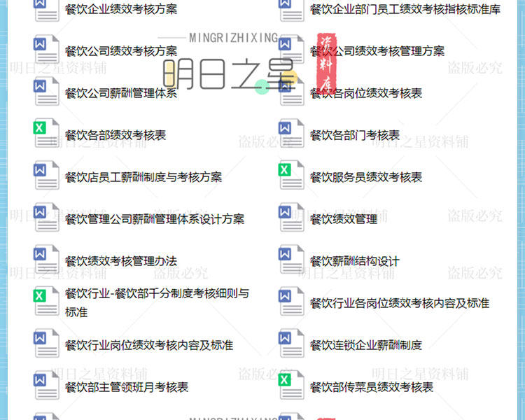525x420 pixels.
Task: Select the Excel icon beside 餐饮服务员绩效考核表
Action: click(x=292, y=175)
